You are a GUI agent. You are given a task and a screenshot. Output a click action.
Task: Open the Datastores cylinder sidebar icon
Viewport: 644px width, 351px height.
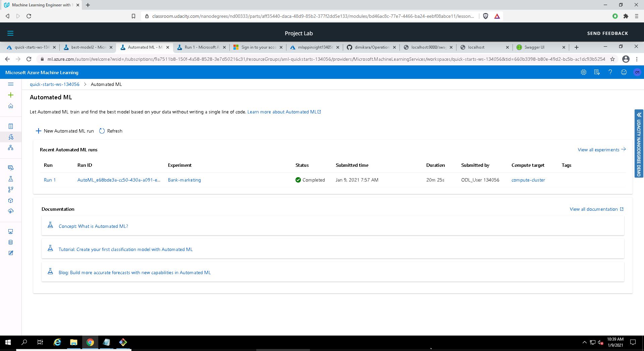click(x=11, y=242)
